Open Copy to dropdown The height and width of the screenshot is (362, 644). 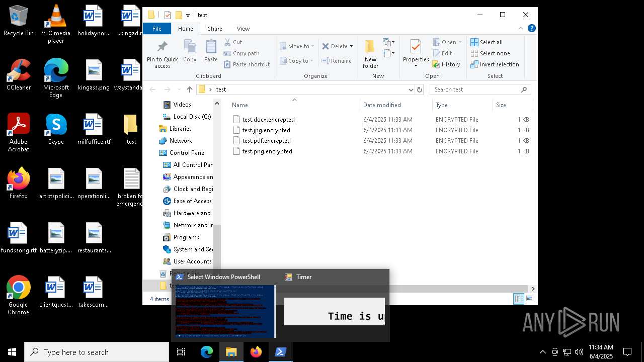(x=297, y=61)
